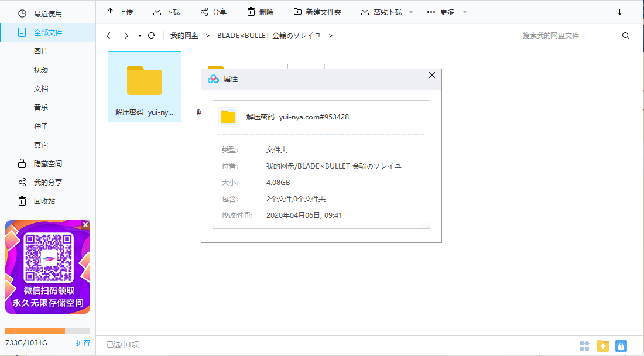
Task: Select 全部文件 in the sidebar
Action: pos(47,32)
